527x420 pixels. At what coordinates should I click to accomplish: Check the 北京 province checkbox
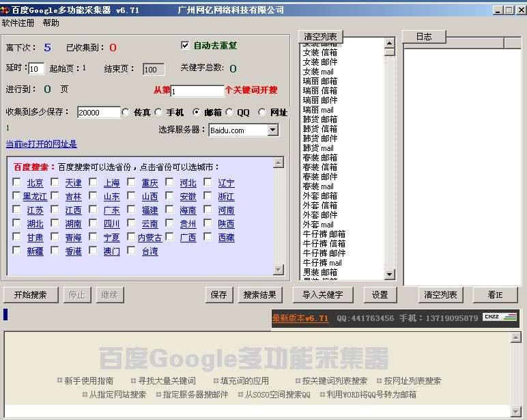[16, 182]
